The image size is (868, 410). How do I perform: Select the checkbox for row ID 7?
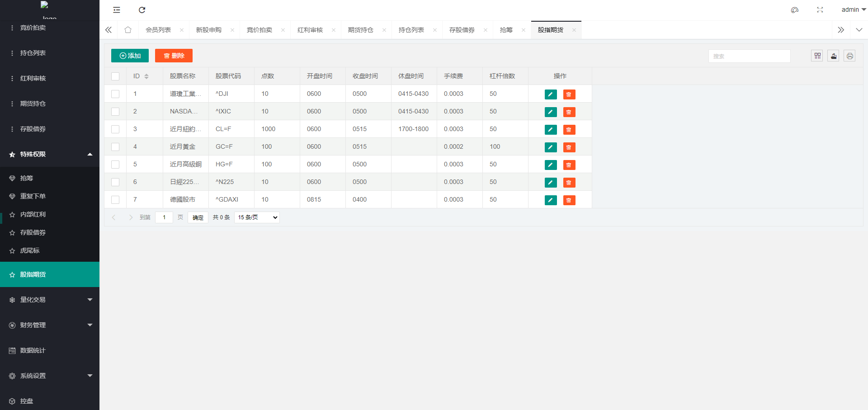[115, 200]
